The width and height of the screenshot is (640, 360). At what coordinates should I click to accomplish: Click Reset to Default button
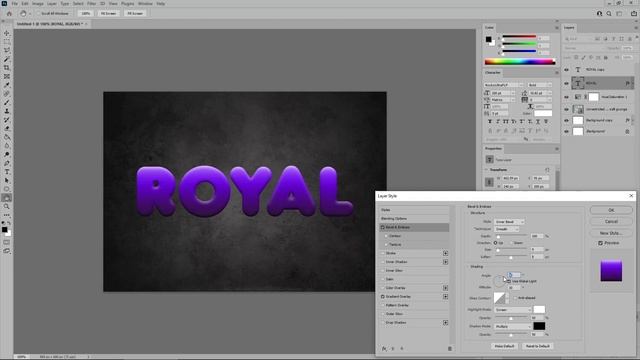tap(538, 346)
